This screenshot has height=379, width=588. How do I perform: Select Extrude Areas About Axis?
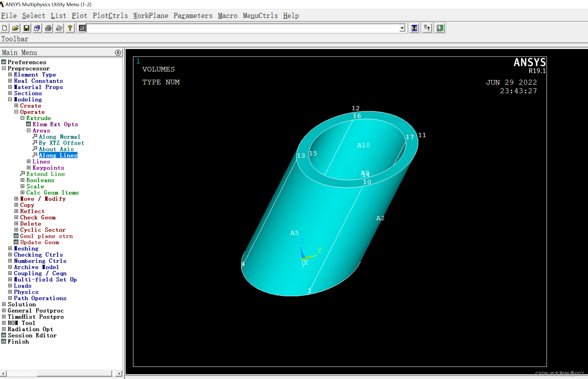56,149
